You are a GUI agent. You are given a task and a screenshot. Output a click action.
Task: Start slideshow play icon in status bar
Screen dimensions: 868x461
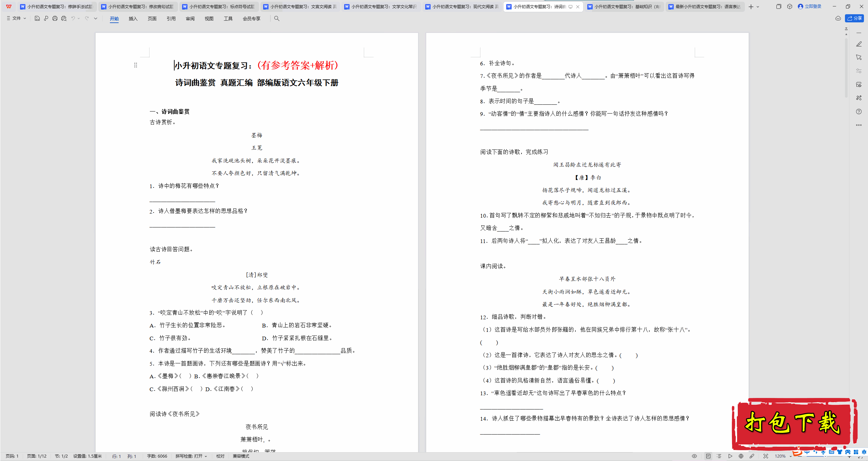[730, 456]
